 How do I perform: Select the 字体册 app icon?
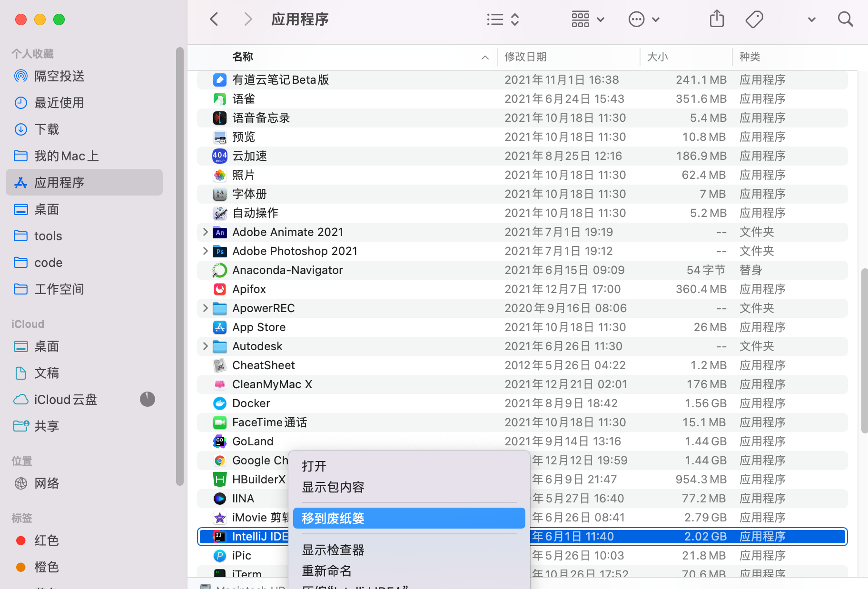click(219, 194)
